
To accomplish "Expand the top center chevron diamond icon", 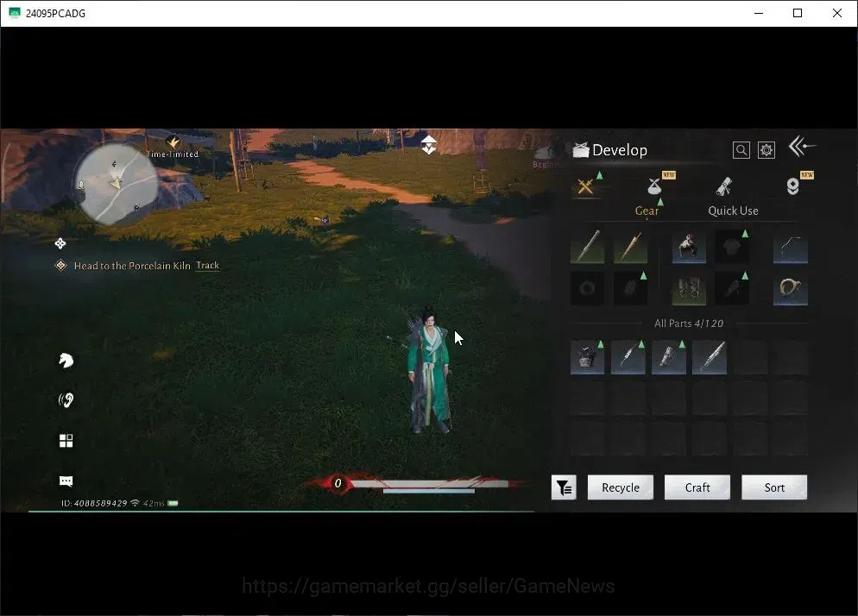I will point(428,144).
